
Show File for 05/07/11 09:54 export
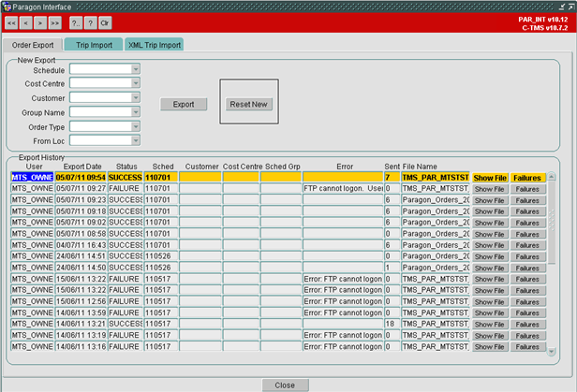click(x=490, y=178)
